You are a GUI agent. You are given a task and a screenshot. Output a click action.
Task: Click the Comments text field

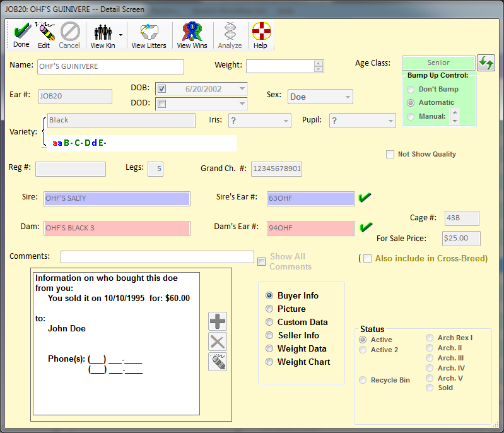tap(157, 257)
